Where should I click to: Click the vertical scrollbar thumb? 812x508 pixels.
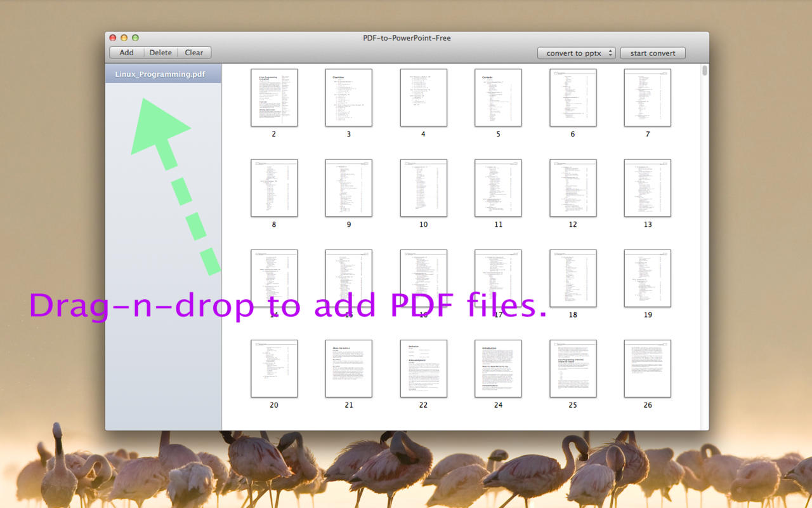click(x=704, y=70)
